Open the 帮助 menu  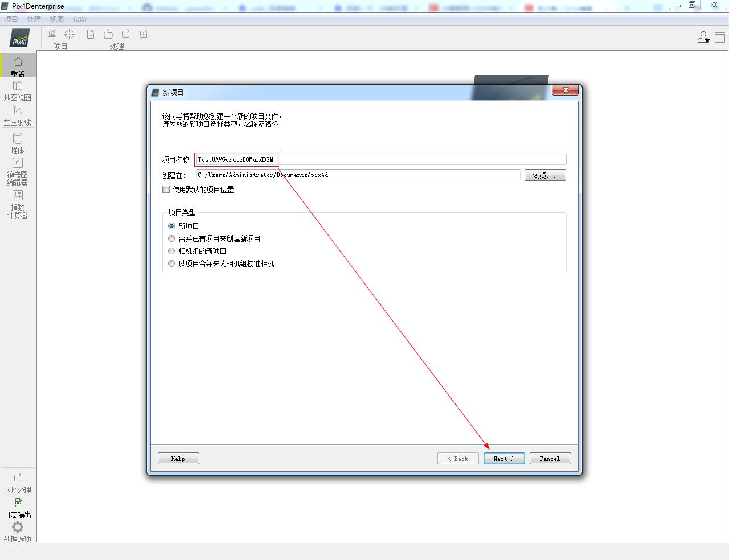point(80,19)
